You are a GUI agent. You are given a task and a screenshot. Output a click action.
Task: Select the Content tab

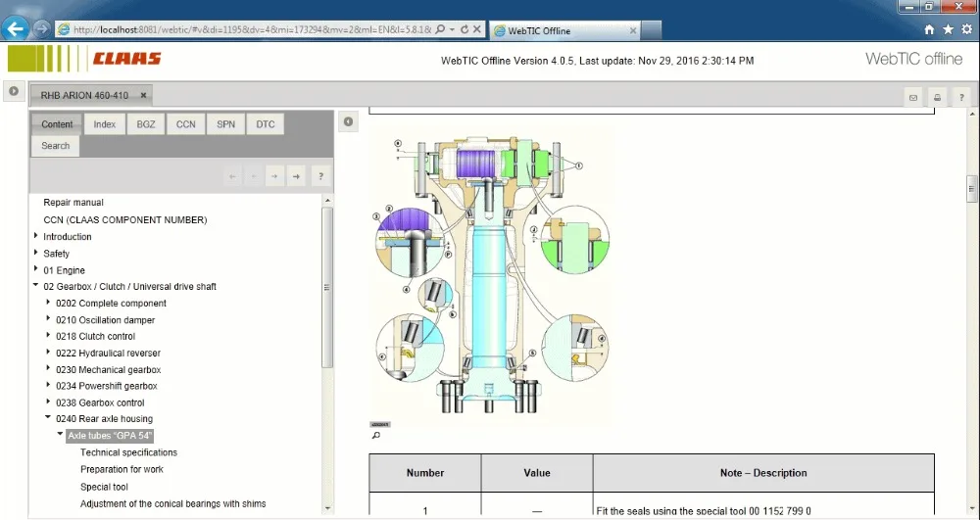click(x=57, y=124)
